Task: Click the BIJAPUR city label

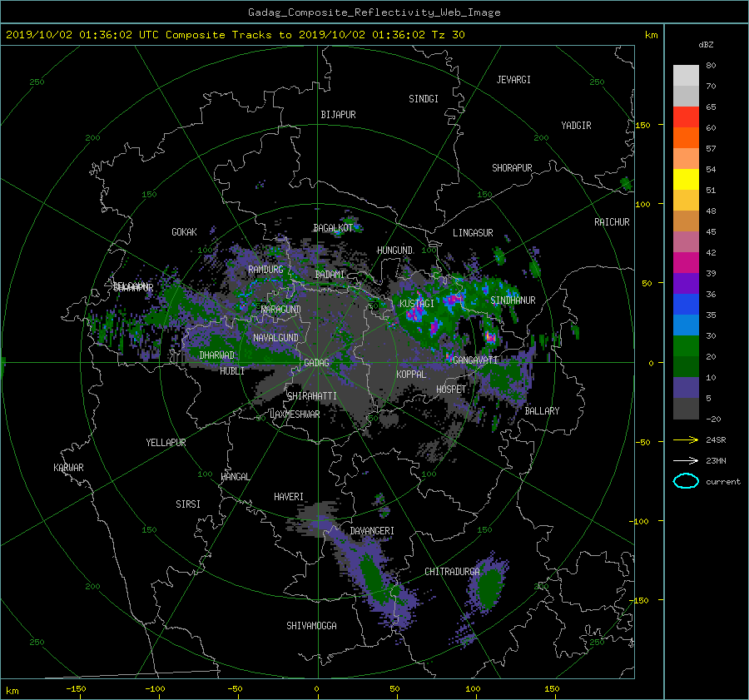Action: click(338, 115)
